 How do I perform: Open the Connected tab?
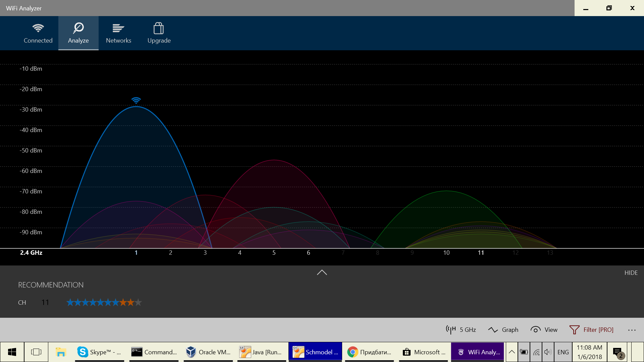38,33
